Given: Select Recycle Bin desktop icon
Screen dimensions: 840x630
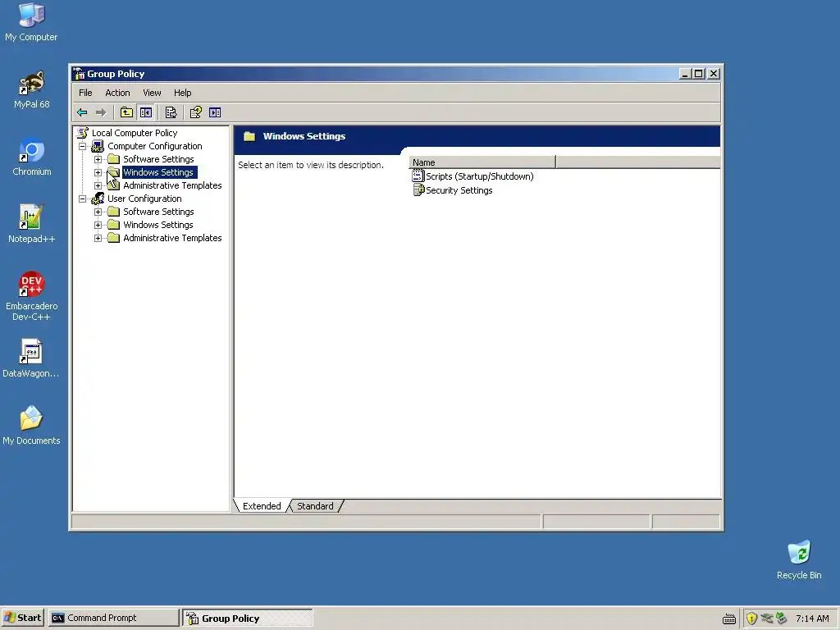Looking at the screenshot, I should pyautogui.click(x=799, y=560).
